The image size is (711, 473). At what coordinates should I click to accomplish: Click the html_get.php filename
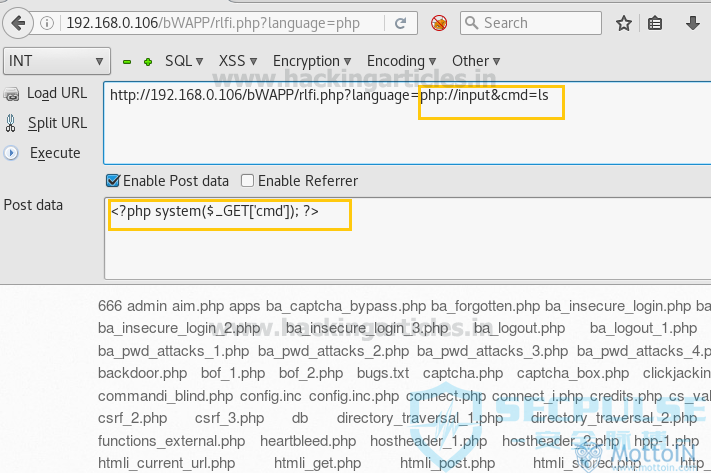tap(317, 463)
